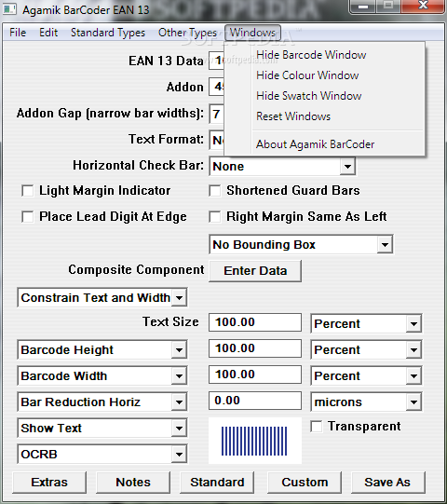Click Enter Data for Composite Component
Screen dimensions: 447x504
click(255, 271)
